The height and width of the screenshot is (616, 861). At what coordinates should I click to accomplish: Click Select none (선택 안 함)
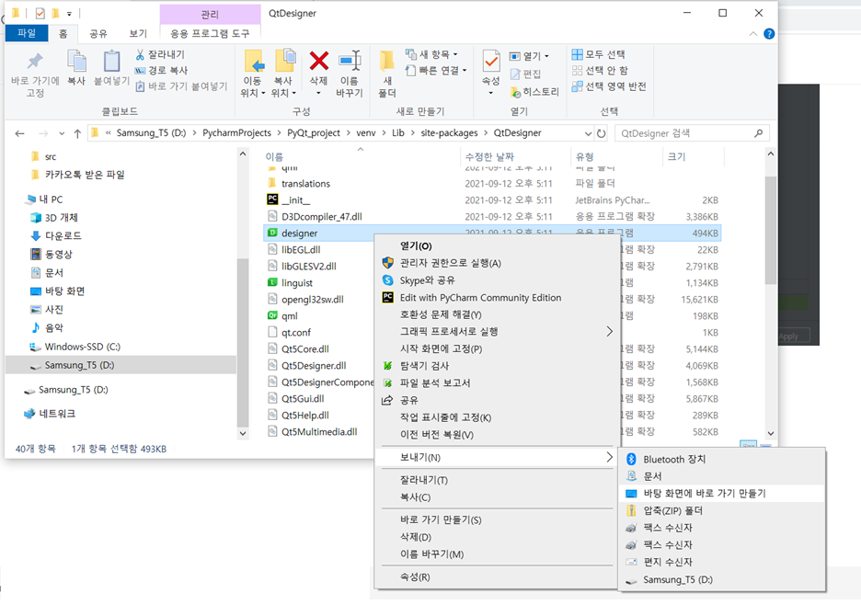pyautogui.click(x=600, y=70)
